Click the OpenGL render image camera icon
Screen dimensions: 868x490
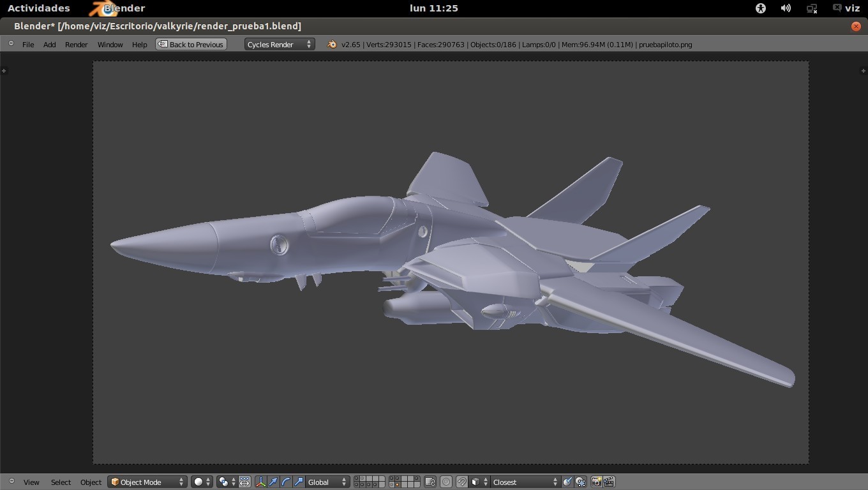(x=596, y=482)
